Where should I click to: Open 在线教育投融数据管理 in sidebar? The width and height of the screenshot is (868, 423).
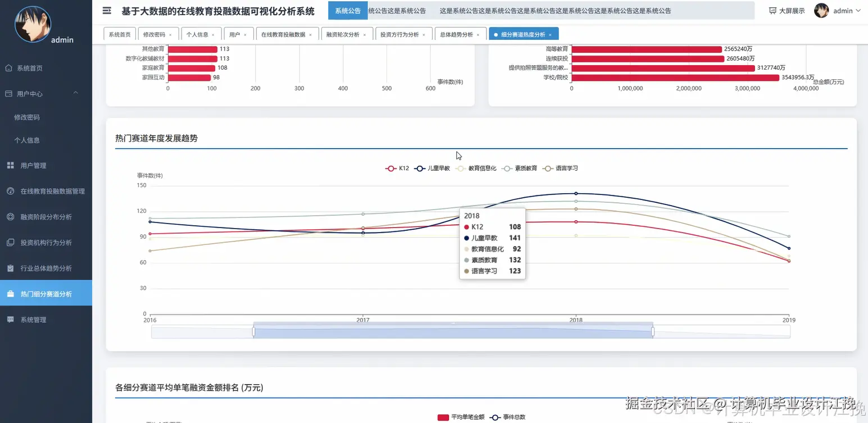(x=46, y=191)
